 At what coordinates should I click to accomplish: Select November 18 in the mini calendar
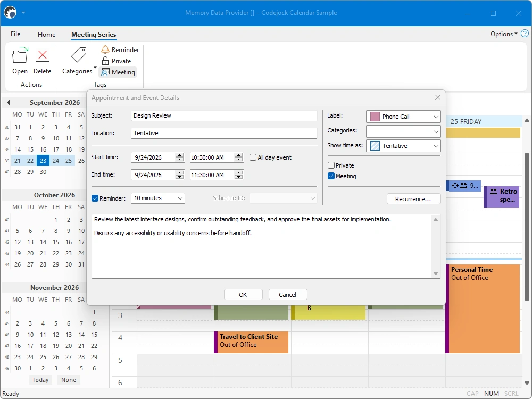[x=43, y=346]
